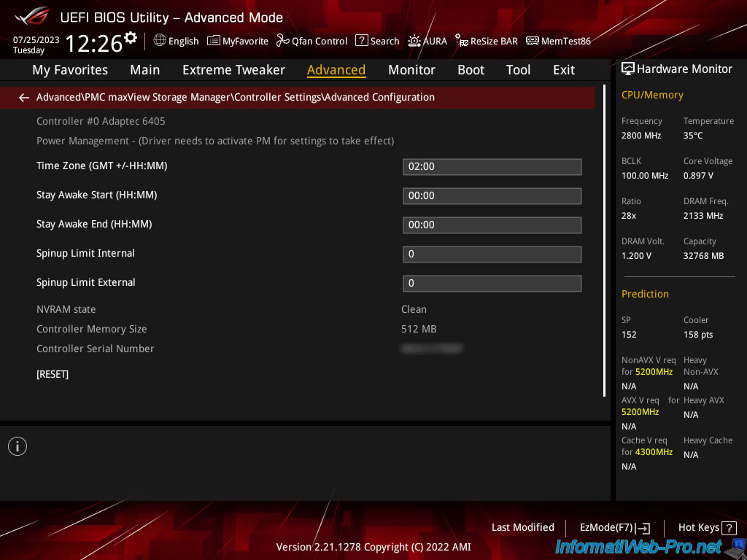Click the '512 MB' controller memory value
Screen dimensions: 747x560
[419, 329]
